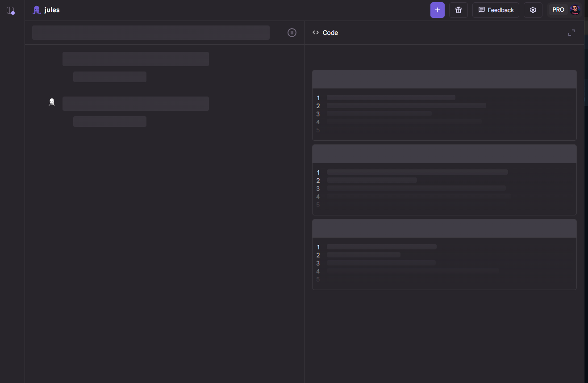Collapse the third file header in Code panel
This screenshot has width=588, height=383.
pos(444,228)
